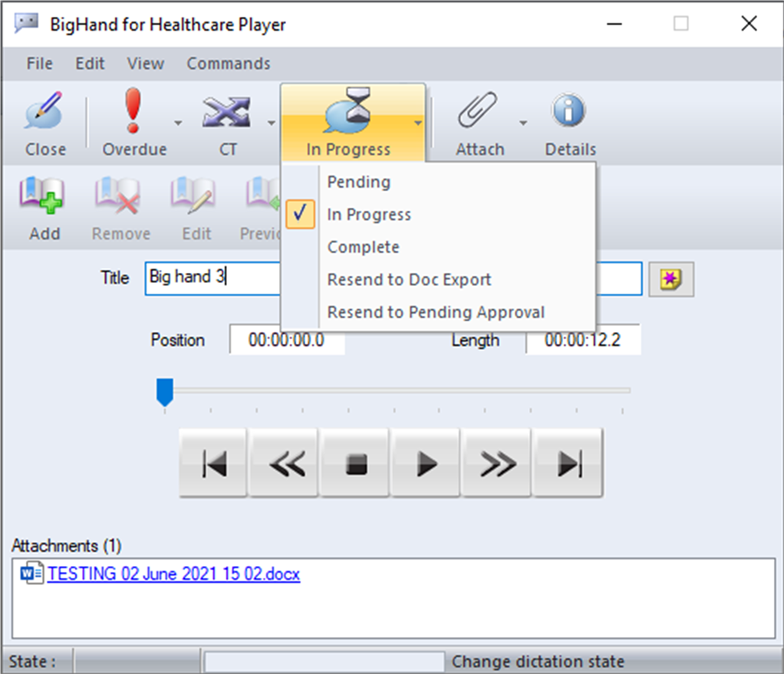Click the Edit bookmark icon
The image size is (784, 674).
click(194, 196)
